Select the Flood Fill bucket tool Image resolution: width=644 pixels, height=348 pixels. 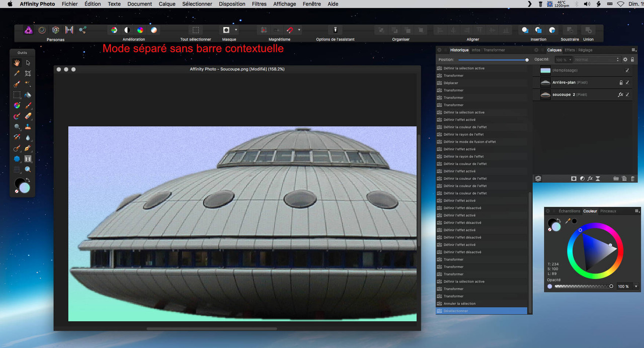point(28,95)
